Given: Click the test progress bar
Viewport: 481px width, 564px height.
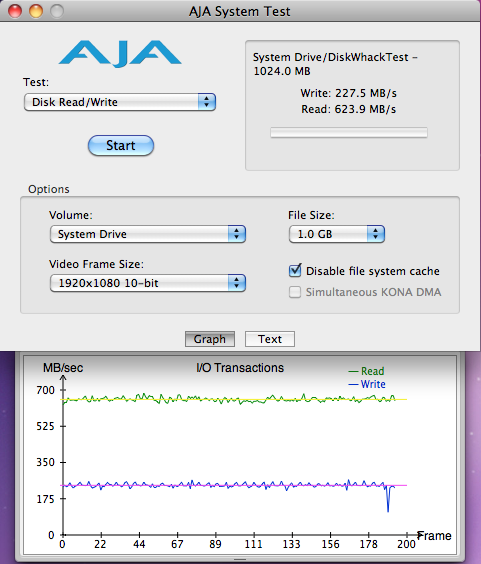Looking at the screenshot, I should pos(349,132).
